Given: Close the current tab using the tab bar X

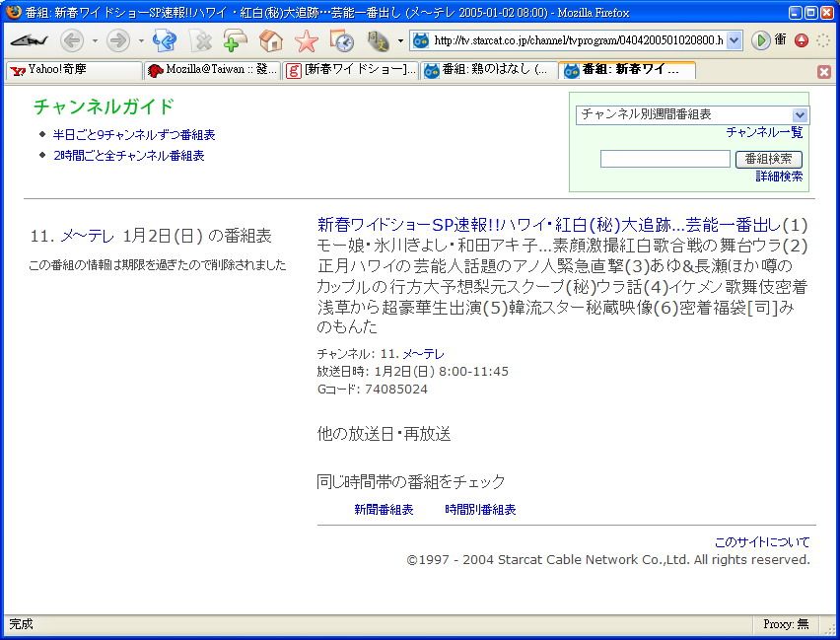Looking at the screenshot, I should click(x=824, y=71).
